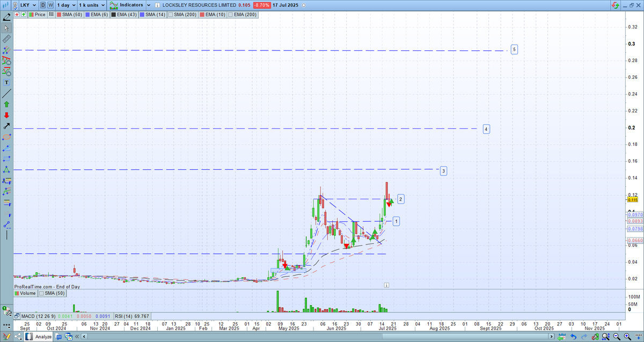
Task: Click target label 4 on chart
Action: click(x=486, y=129)
